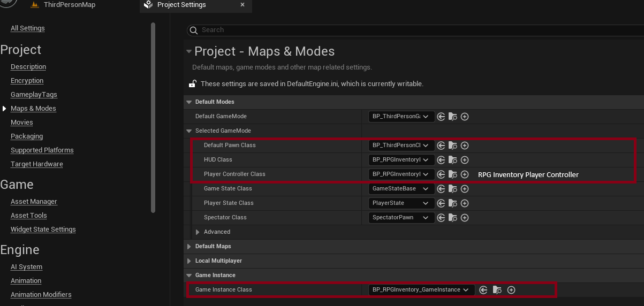Viewport: 644px width, 306px height.
Task: Expand the Default Maps section
Action: tap(188, 247)
